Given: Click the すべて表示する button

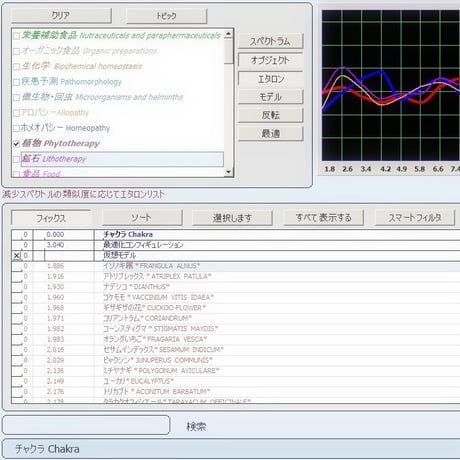Looking at the screenshot, I should coord(323,218).
